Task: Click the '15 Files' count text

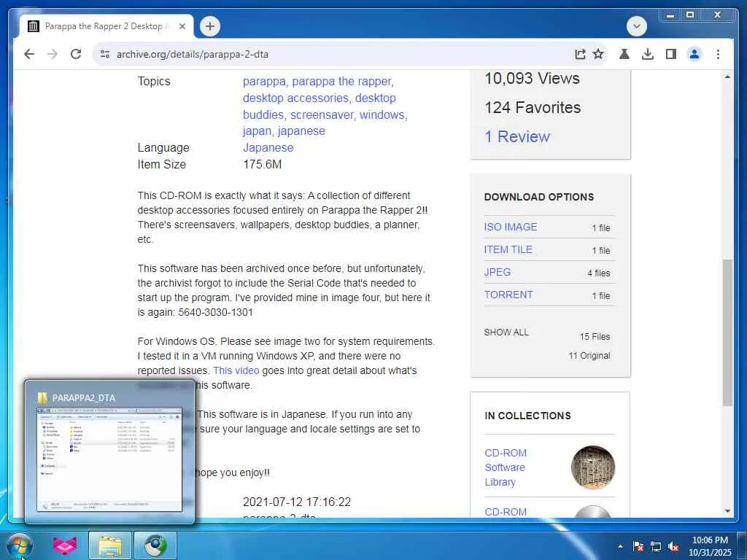Action: pos(595,337)
